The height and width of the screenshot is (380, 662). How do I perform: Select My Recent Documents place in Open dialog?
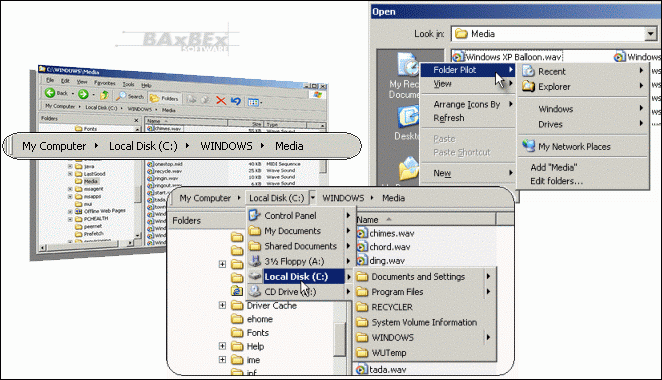(x=404, y=76)
